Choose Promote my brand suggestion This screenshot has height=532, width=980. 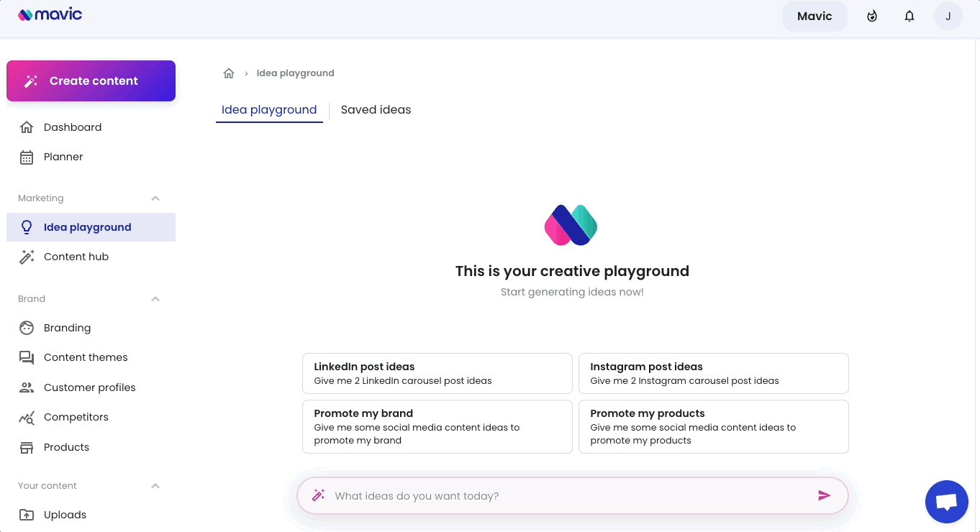(x=437, y=426)
